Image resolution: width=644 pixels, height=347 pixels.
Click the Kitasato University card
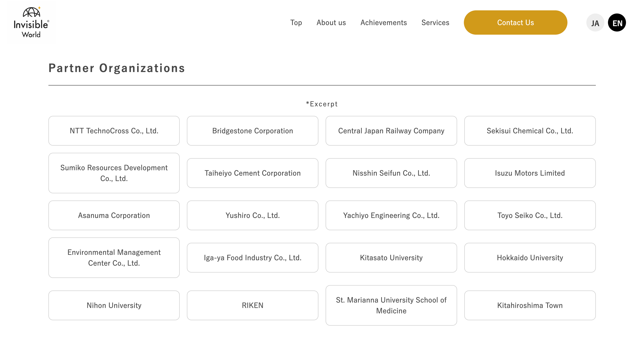[391, 258]
